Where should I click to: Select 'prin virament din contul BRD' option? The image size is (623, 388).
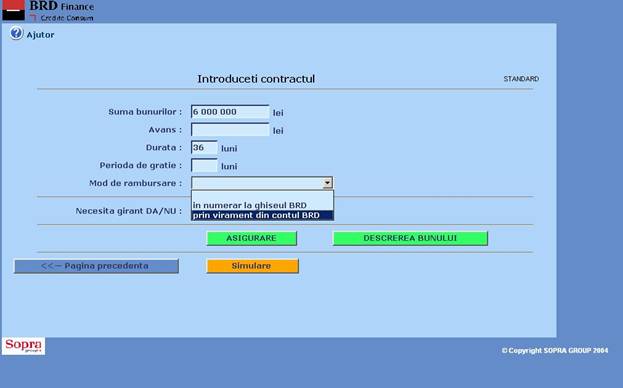pos(262,215)
